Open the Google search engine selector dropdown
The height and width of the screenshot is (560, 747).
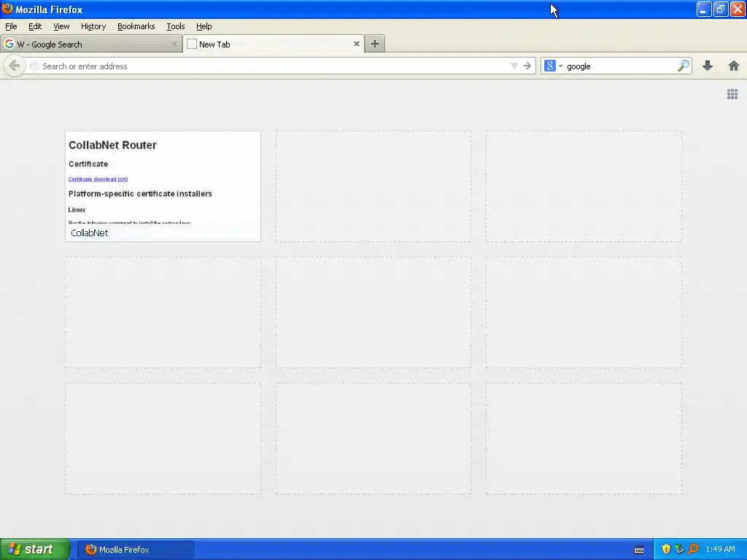point(553,66)
